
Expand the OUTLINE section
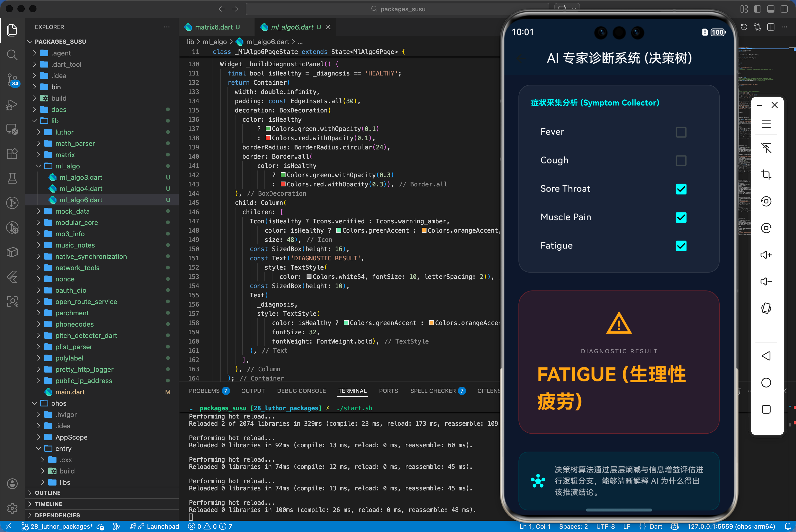pyautogui.click(x=48, y=493)
